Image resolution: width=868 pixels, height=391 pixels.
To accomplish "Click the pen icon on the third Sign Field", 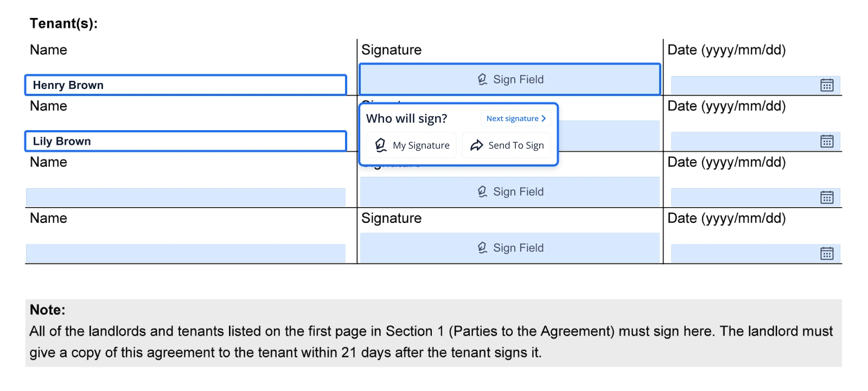I will [x=482, y=191].
